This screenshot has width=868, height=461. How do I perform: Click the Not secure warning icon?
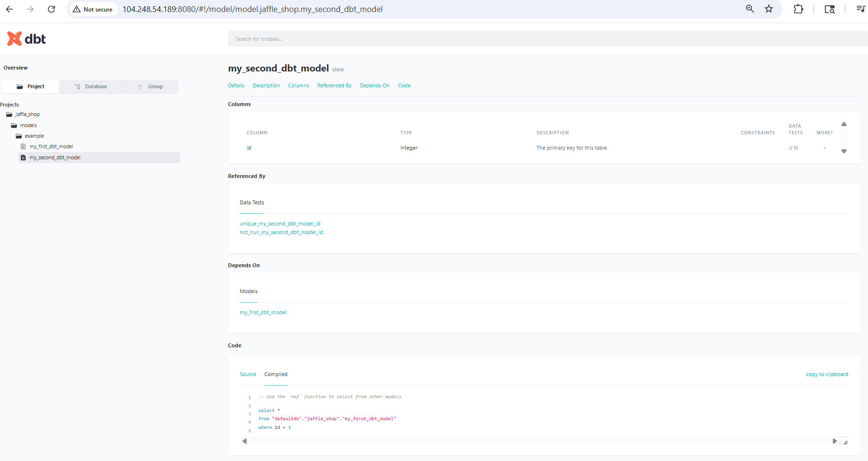(x=76, y=9)
